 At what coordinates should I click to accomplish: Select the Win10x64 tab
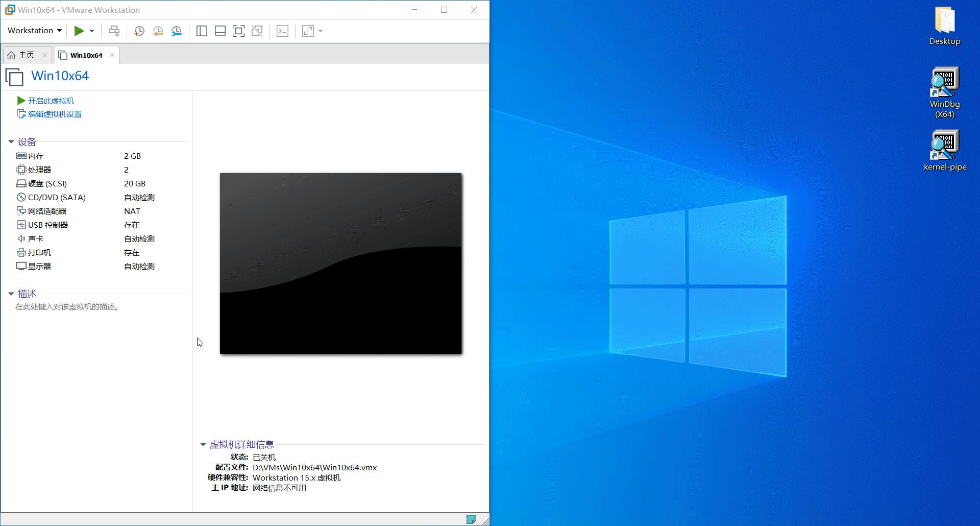pos(86,55)
